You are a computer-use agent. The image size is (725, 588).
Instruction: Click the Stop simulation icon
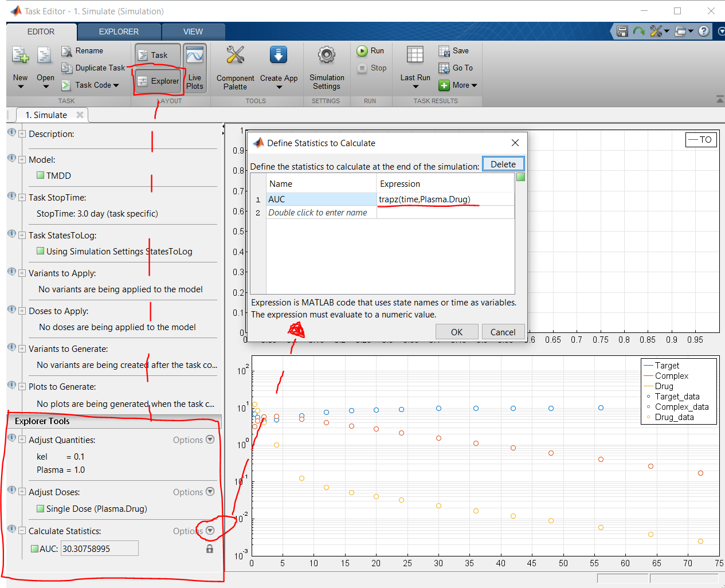(x=362, y=68)
